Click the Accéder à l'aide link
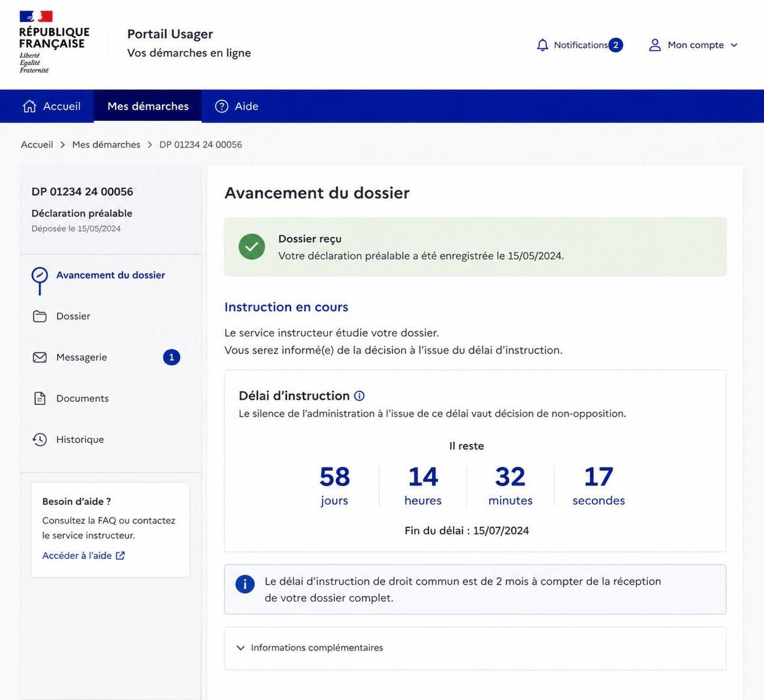Image resolution: width=764 pixels, height=700 pixels. click(77, 555)
